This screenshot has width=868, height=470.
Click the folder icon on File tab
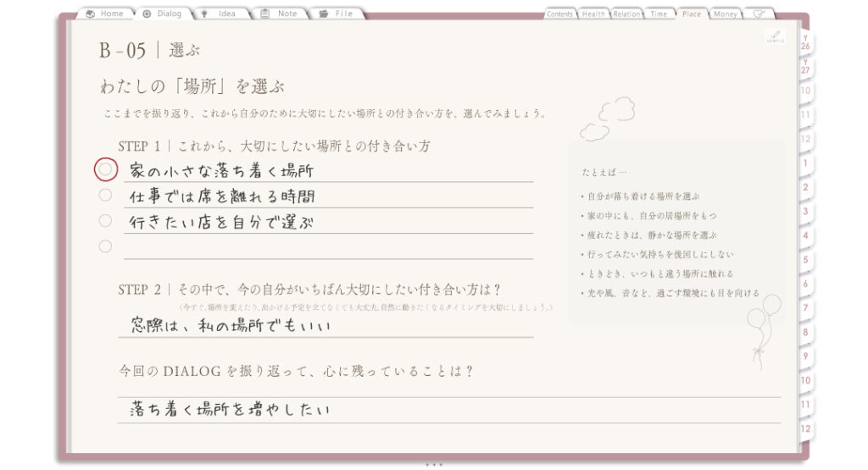pos(323,14)
